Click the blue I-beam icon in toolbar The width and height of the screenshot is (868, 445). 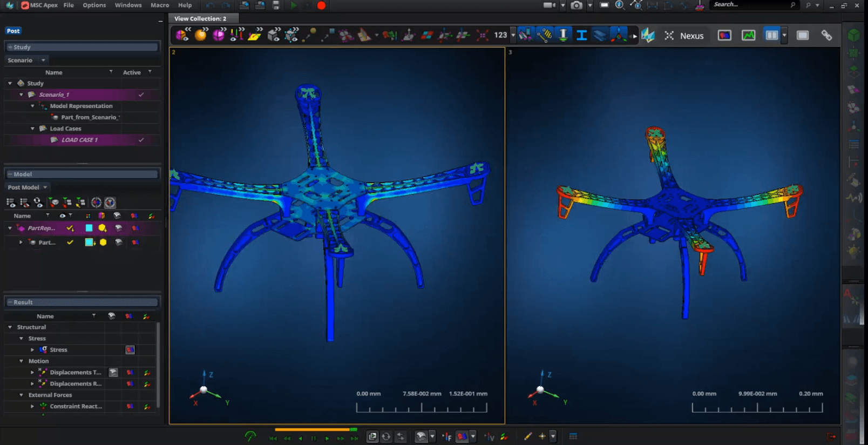581,35
